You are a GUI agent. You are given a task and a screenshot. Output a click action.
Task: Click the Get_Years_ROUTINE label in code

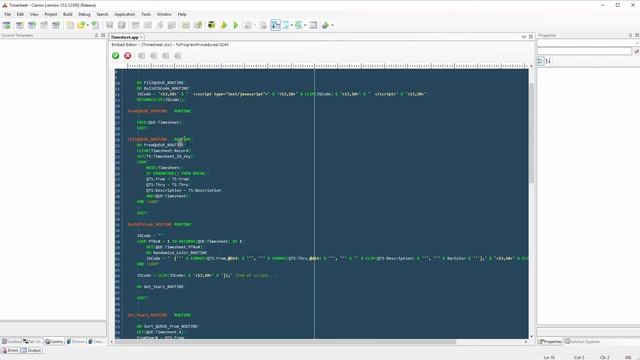147,315
